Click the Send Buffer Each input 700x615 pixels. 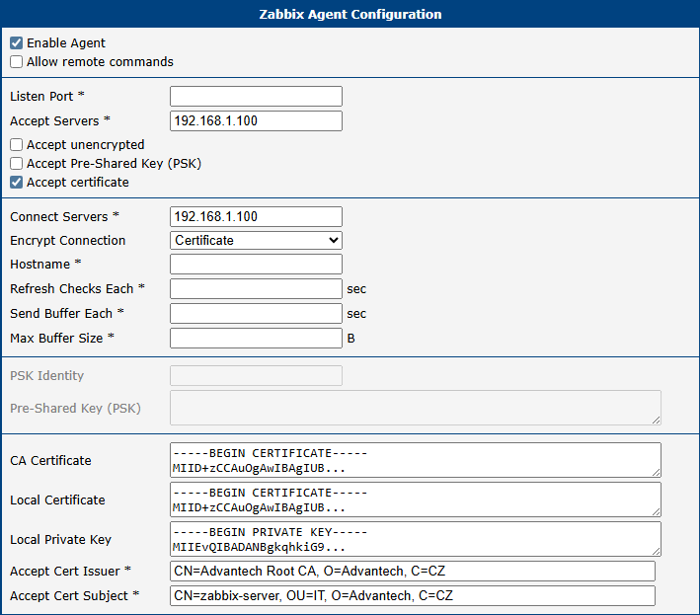point(257,313)
